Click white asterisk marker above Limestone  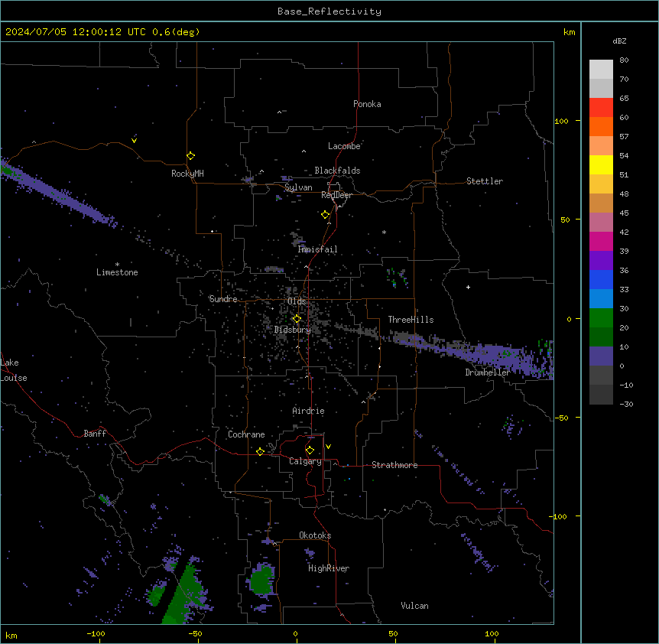pos(117,265)
